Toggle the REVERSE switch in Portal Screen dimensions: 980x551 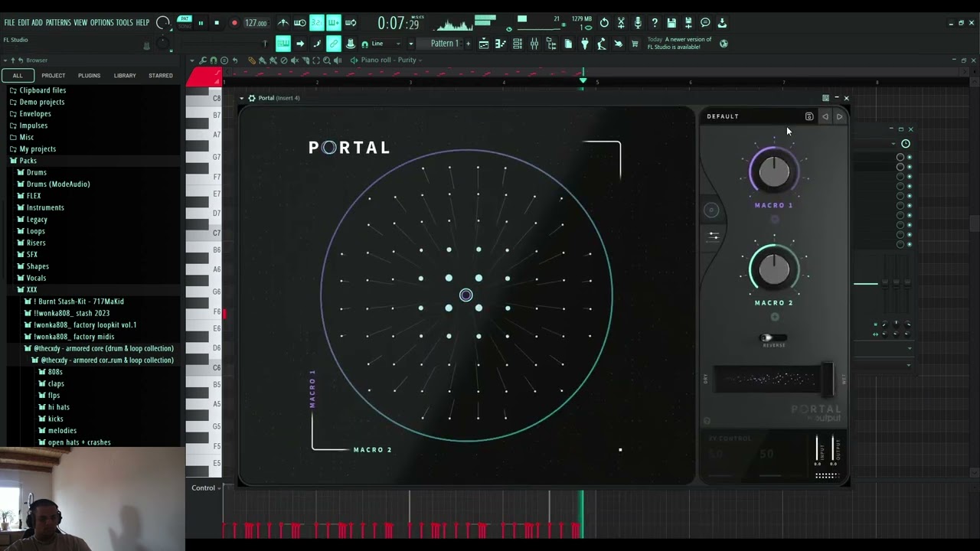coord(772,337)
